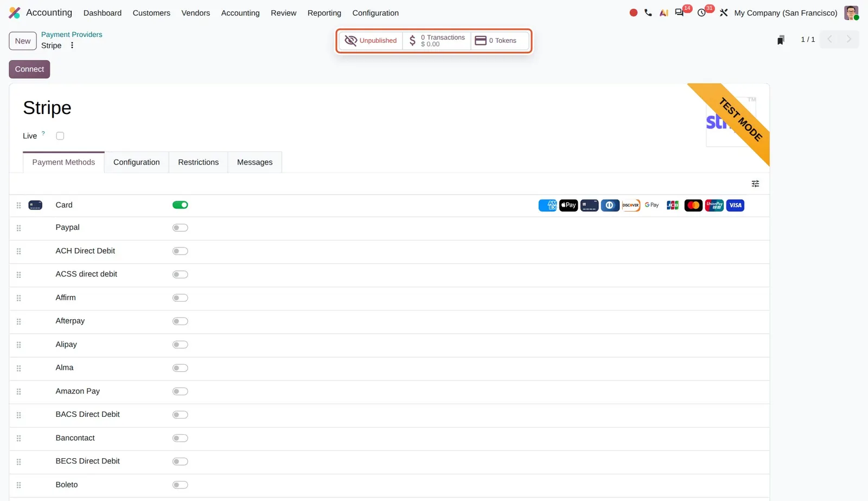Click the Odoo Accounting app logo

[x=15, y=12]
